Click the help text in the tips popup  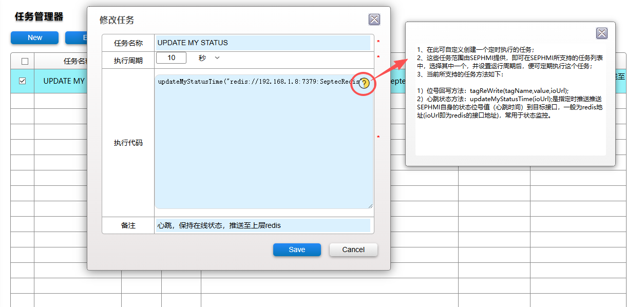coord(510,82)
